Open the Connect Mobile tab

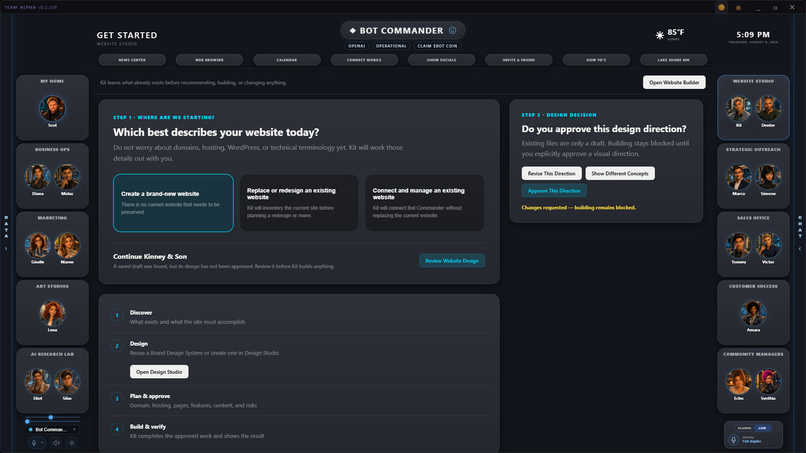pos(364,60)
